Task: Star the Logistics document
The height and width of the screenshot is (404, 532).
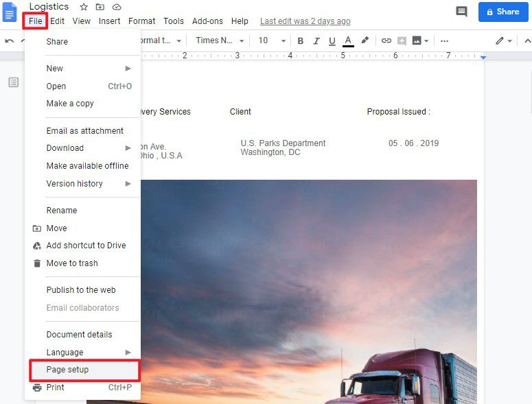Action: tap(84, 7)
